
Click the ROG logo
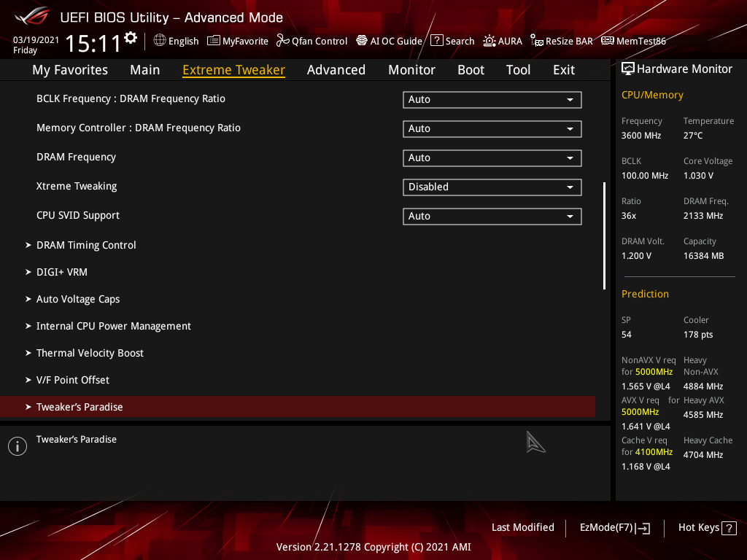coord(32,17)
